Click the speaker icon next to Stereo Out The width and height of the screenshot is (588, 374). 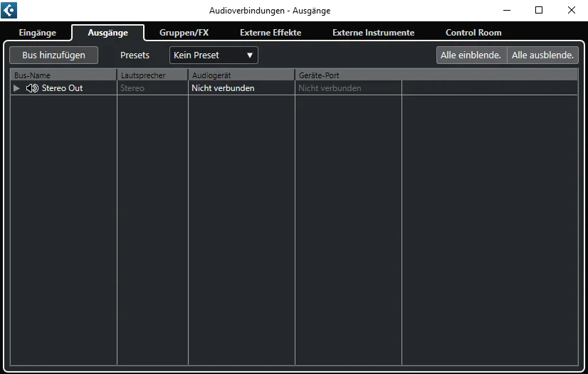[32, 88]
